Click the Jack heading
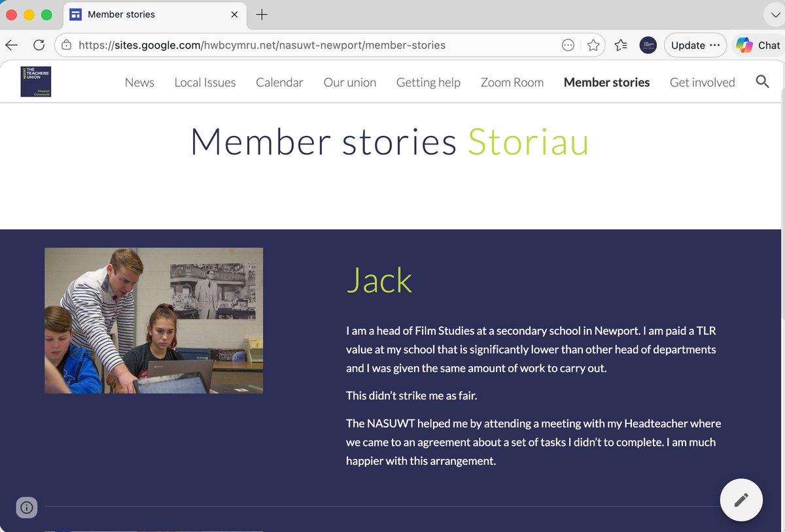 379,280
